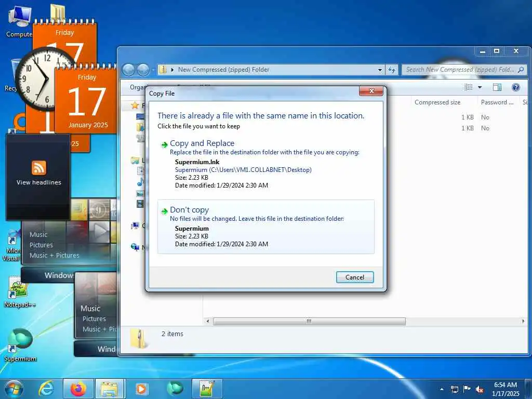Minimize the Explorer window
Image resolution: width=532 pixels, height=399 pixels.
click(x=483, y=51)
